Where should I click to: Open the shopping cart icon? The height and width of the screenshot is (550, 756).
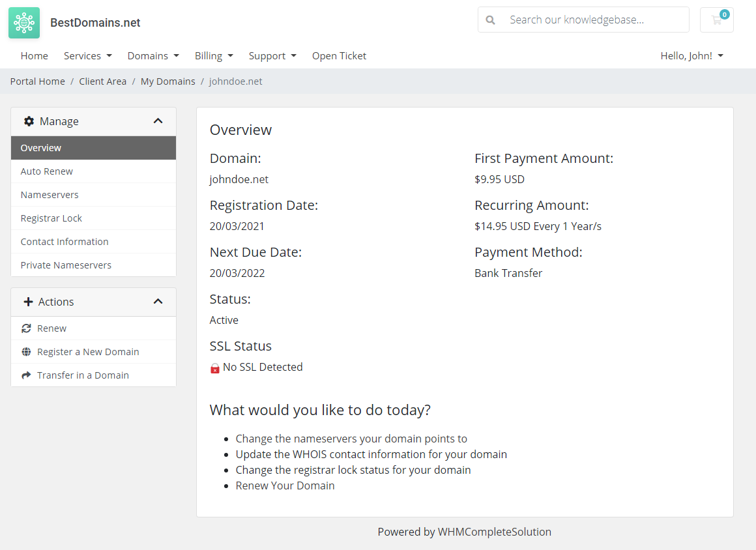tap(716, 20)
